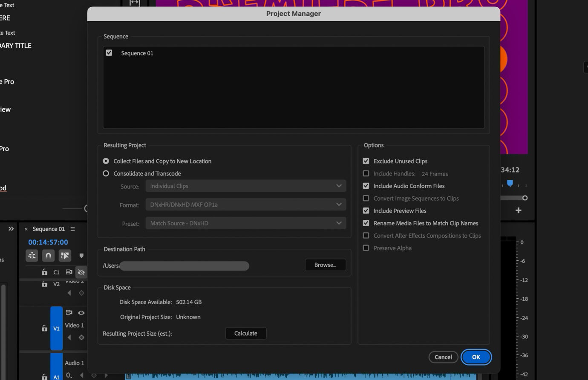Add a keyframe on Video 1 diamond icon
Screen dimensions: 588x380
point(81,337)
